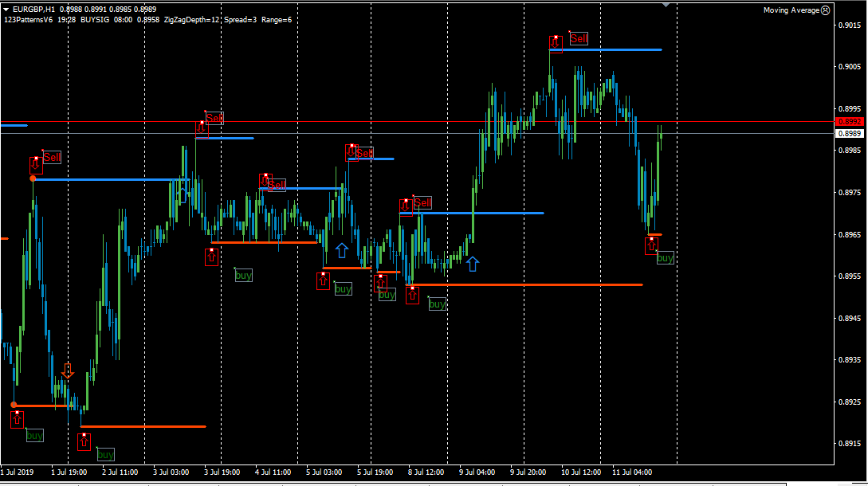Click the red 0.8992 price tag

tap(849, 122)
